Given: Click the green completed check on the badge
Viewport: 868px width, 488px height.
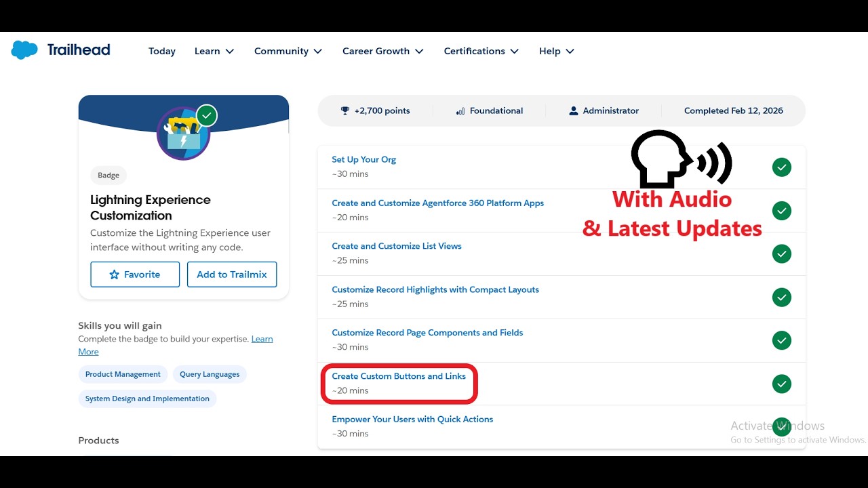Looking at the screenshot, I should coord(207,115).
